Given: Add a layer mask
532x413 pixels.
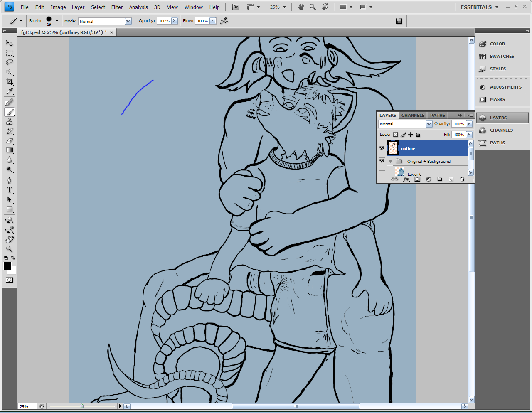Looking at the screenshot, I should click(x=417, y=179).
